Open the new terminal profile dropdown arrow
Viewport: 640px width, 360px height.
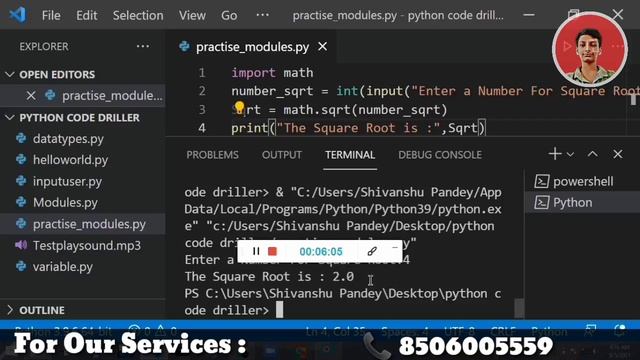(x=570, y=154)
